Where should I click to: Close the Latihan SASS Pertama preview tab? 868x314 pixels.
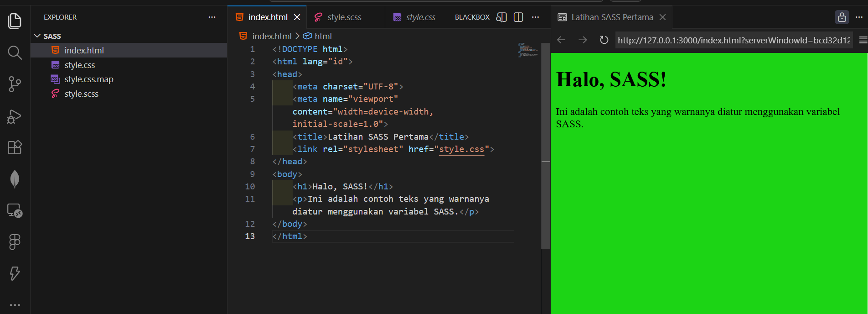663,17
